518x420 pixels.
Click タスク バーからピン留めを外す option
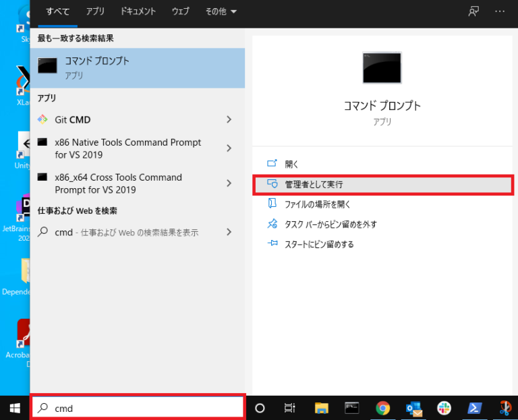click(x=382, y=224)
